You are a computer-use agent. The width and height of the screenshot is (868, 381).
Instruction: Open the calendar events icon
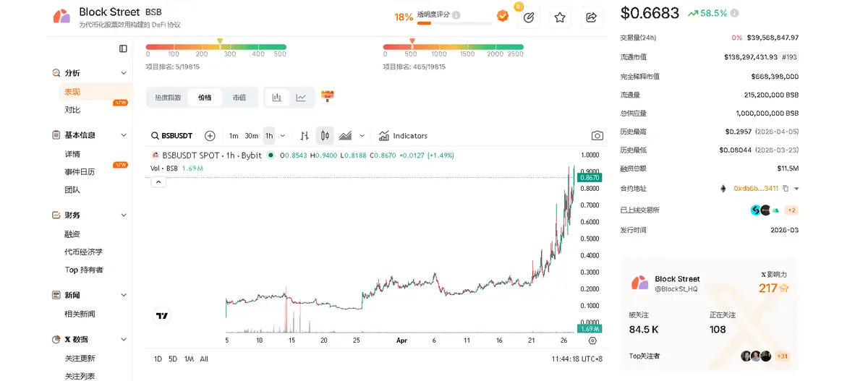[327, 97]
